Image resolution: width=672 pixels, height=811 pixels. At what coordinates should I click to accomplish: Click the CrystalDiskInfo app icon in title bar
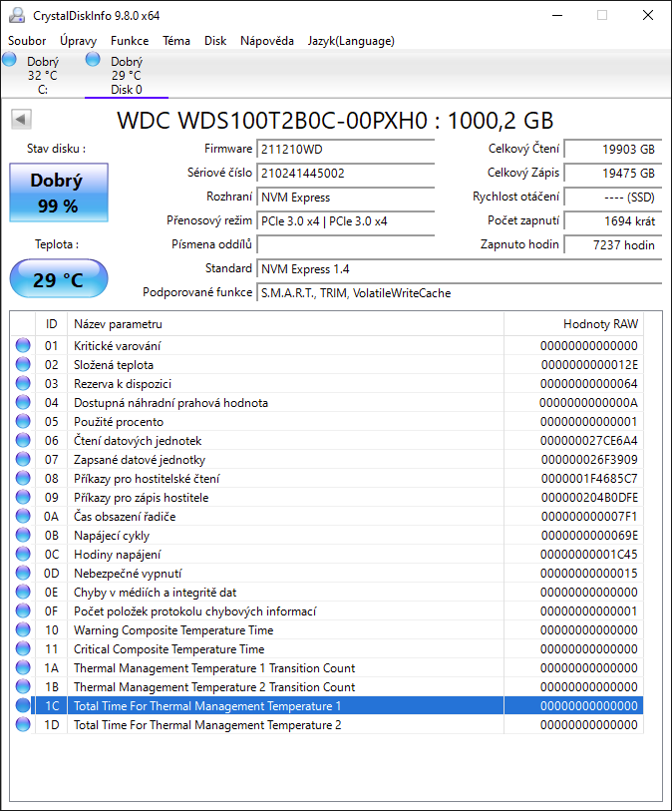[17, 16]
